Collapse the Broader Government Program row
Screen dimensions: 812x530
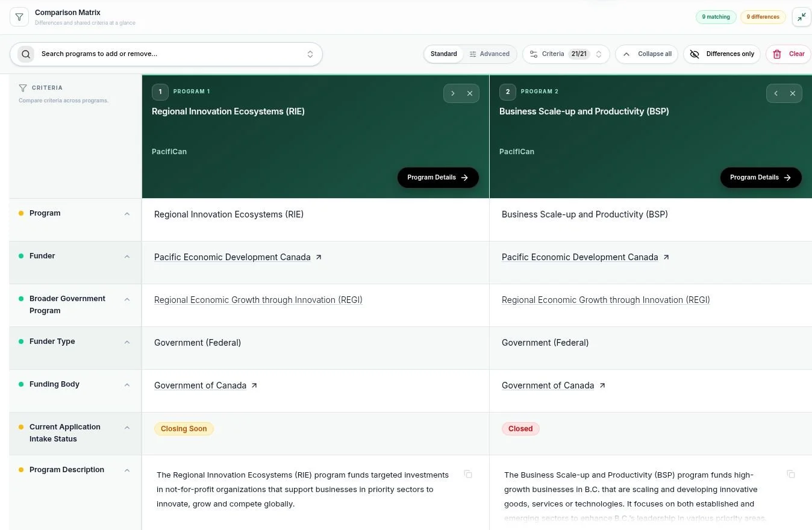[127, 299]
